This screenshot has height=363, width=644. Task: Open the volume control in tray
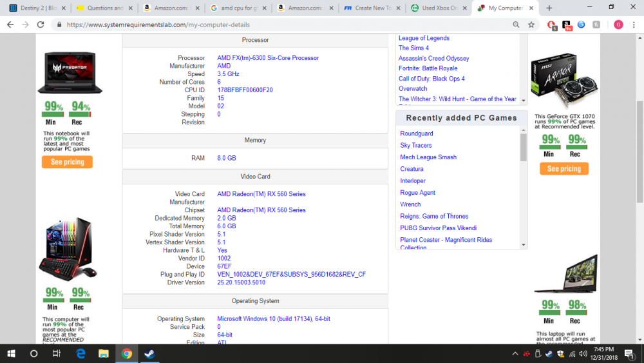(x=583, y=353)
